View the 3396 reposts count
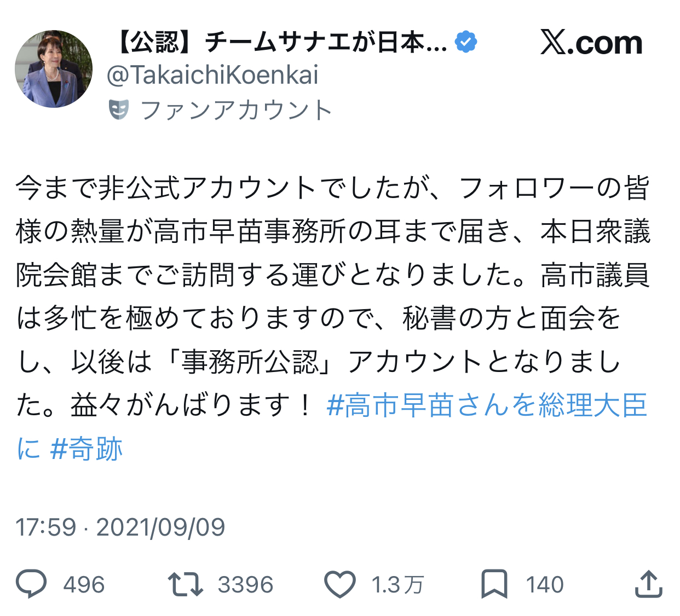This screenshot has width=680, height=616. 245,584
